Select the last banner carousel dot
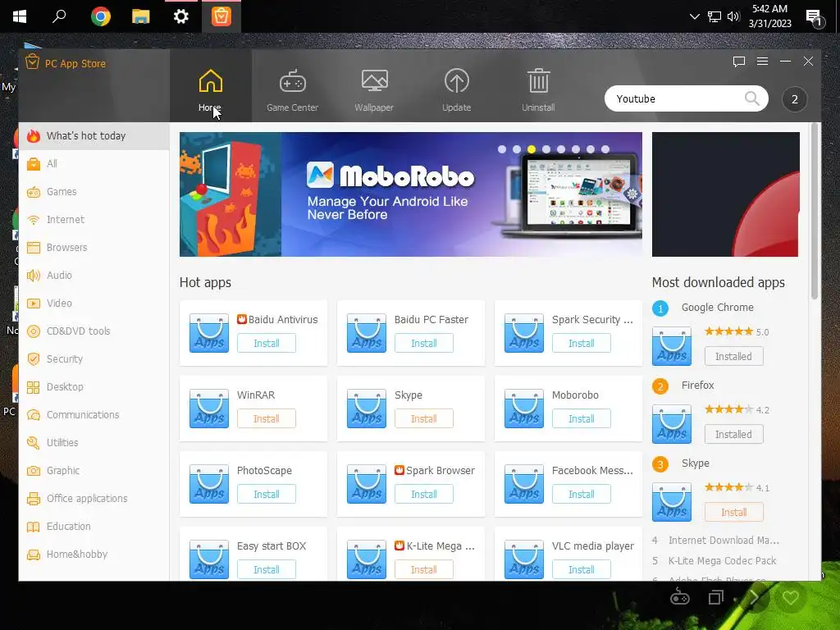The image size is (840, 630). click(x=605, y=149)
